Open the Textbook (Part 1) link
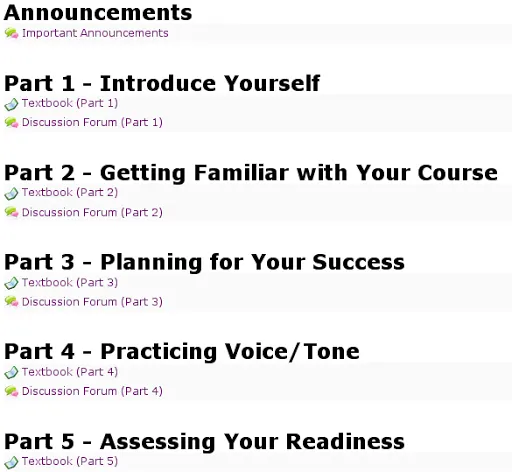This screenshot has width=512, height=472. click(70, 103)
